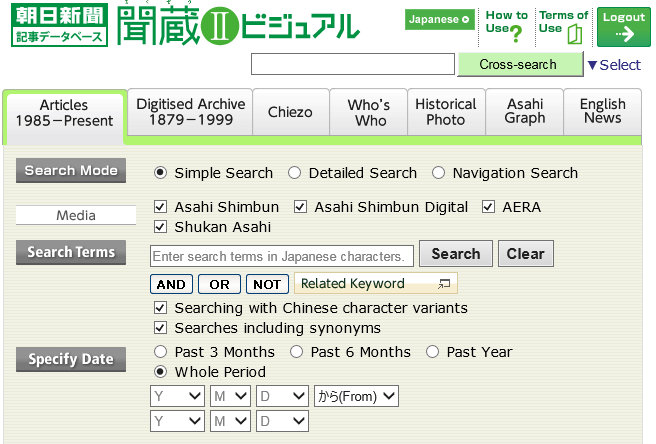Select Simple Search mode
The width and height of the screenshot is (656, 444).
click(160, 173)
